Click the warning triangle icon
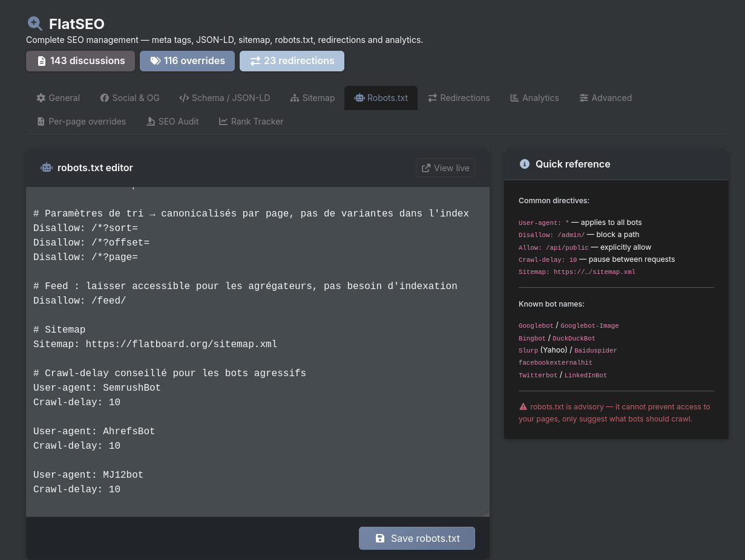745x560 pixels. point(523,407)
